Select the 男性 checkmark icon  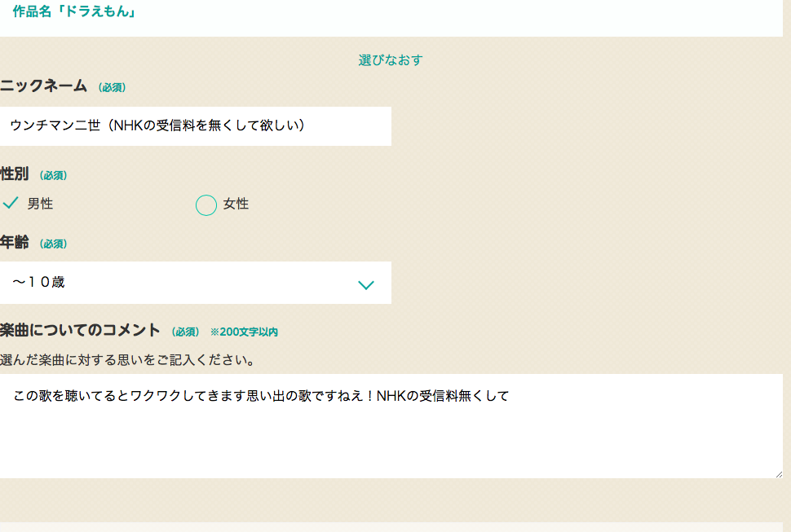point(11,203)
